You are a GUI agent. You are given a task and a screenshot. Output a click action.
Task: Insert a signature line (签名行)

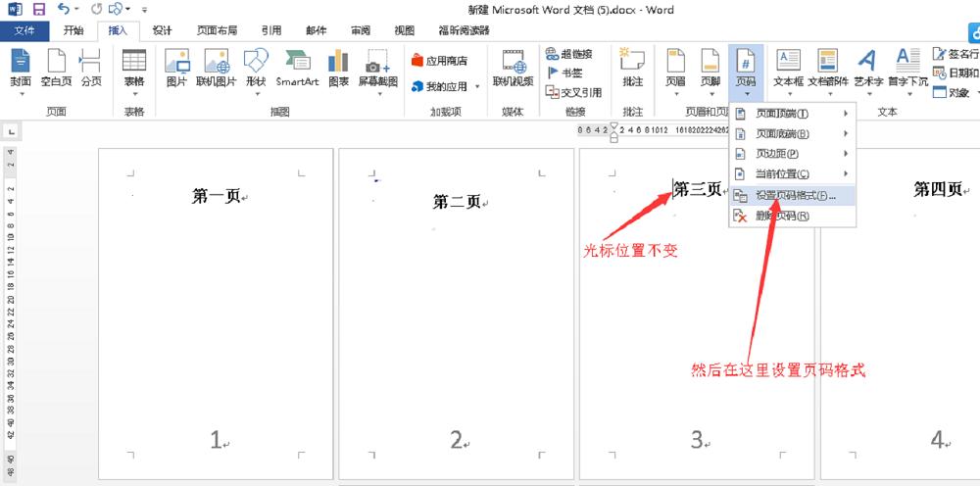(956, 54)
